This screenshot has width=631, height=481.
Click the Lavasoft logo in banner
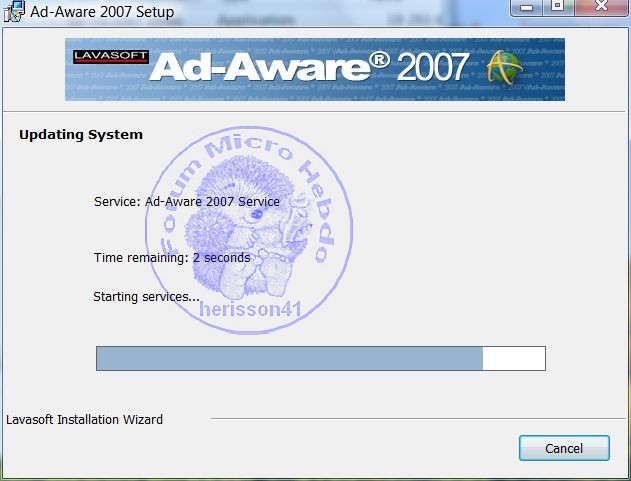coord(111,57)
